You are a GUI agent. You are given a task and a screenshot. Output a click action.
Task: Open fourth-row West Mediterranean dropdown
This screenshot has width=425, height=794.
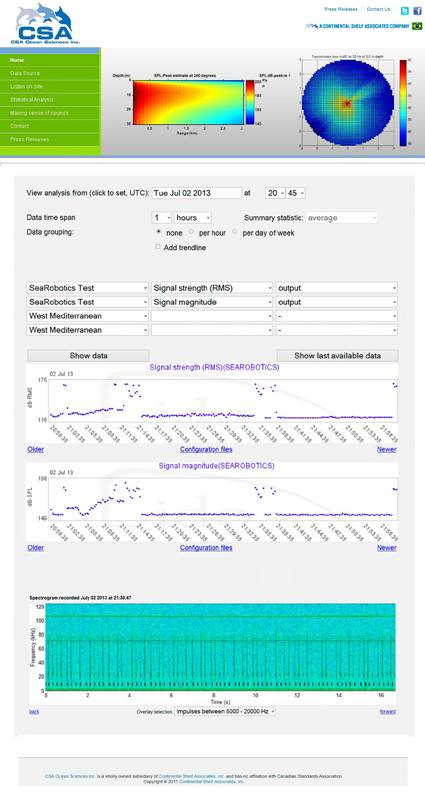87,330
